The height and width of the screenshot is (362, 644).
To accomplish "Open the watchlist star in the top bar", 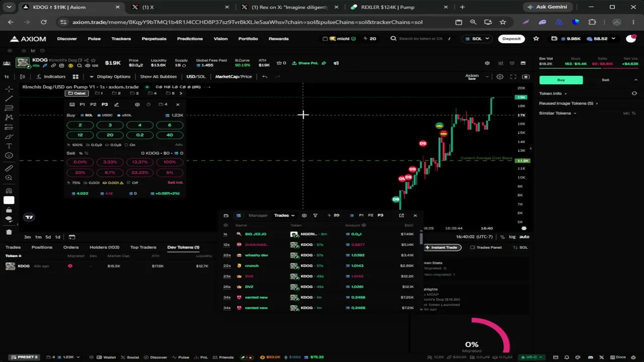I will 536,39.
